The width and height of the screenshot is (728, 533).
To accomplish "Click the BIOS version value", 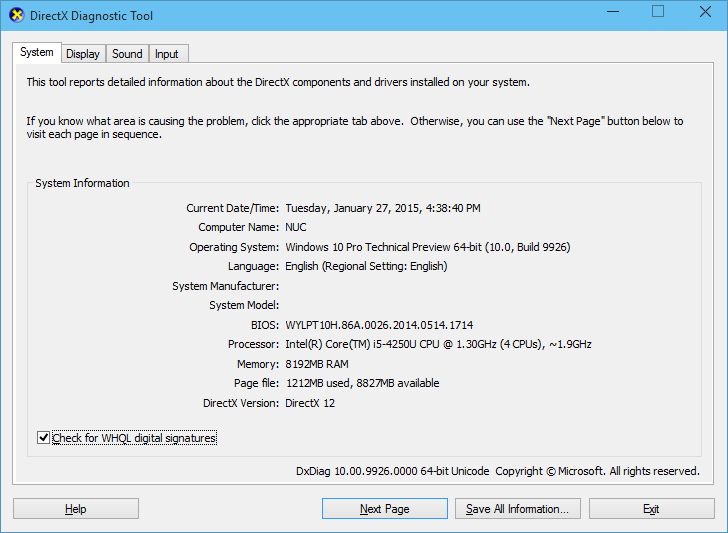I will [x=379, y=325].
